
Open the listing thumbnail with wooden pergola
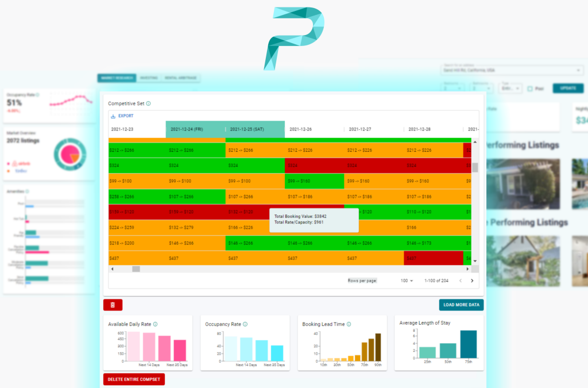coord(523,261)
